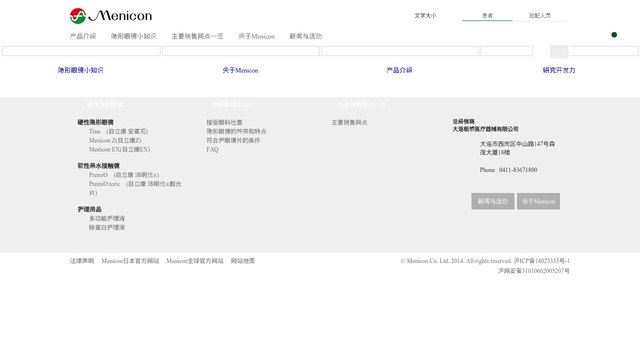Click the 文字大小 text size label
The height and width of the screenshot is (360, 640).
coord(425,16)
